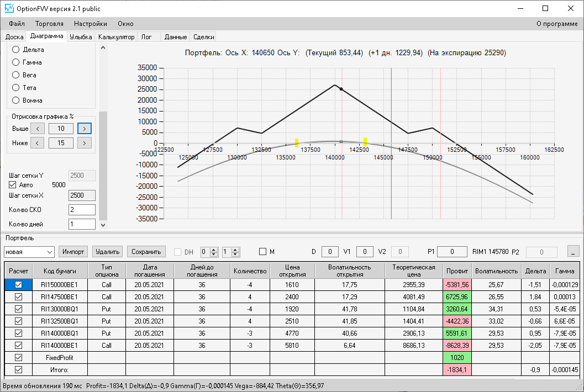Toggle the M checkbox
The height and width of the screenshot is (392, 584).
coord(262,252)
